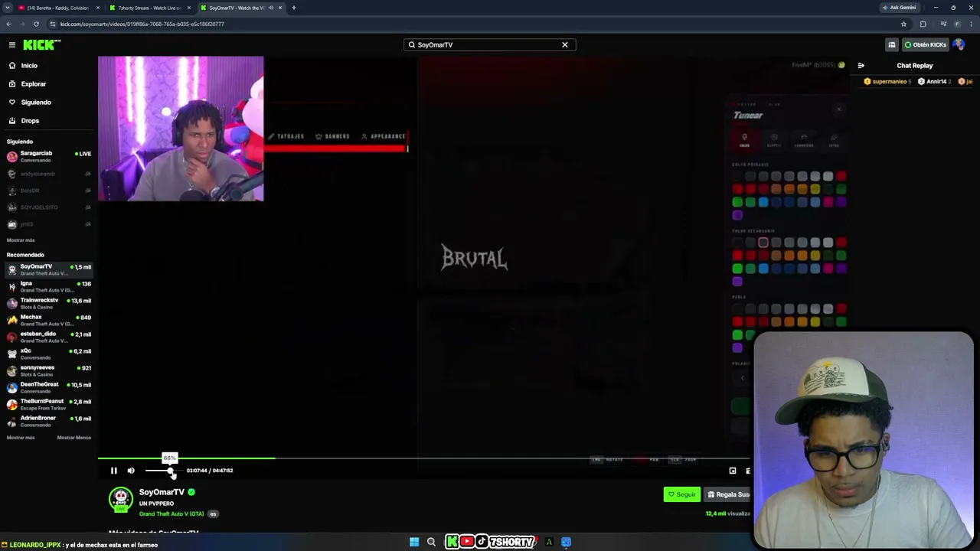Open xQc recommended channel
The height and width of the screenshot is (551, 980).
coord(48,354)
